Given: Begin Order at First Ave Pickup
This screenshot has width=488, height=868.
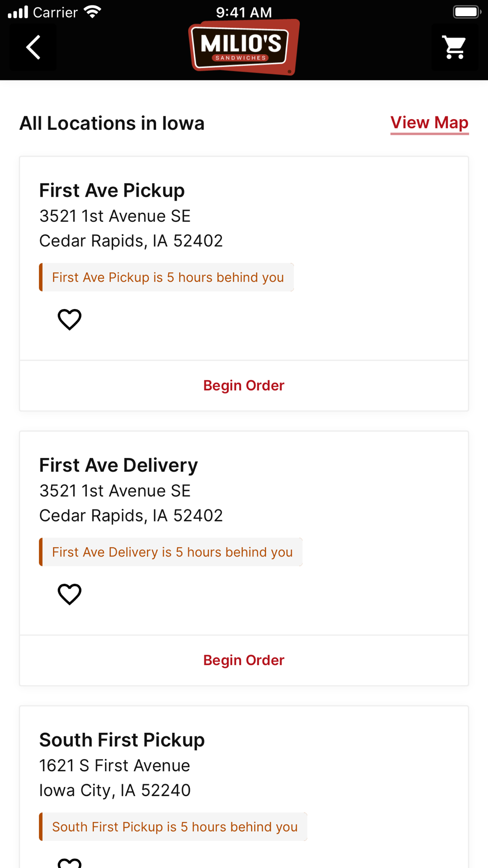Looking at the screenshot, I should click(x=244, y=385).
